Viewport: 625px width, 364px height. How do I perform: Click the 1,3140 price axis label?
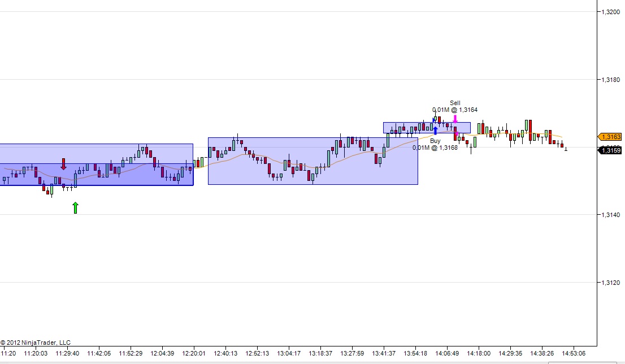click(611, 215)
